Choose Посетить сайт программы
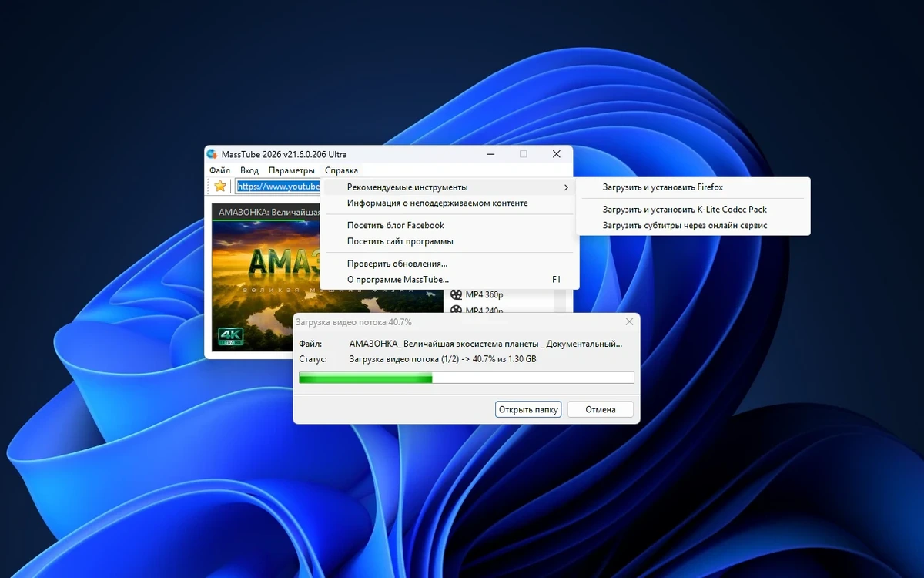The image size is (924, 578). point(449,241)
